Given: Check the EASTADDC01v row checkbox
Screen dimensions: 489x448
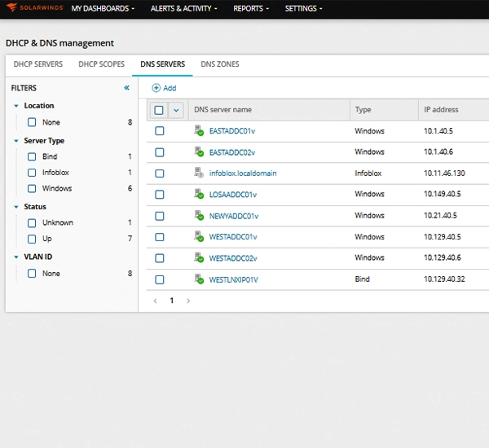Looking at the screenshot, I should pyautogui.click(x=160, y=131).
